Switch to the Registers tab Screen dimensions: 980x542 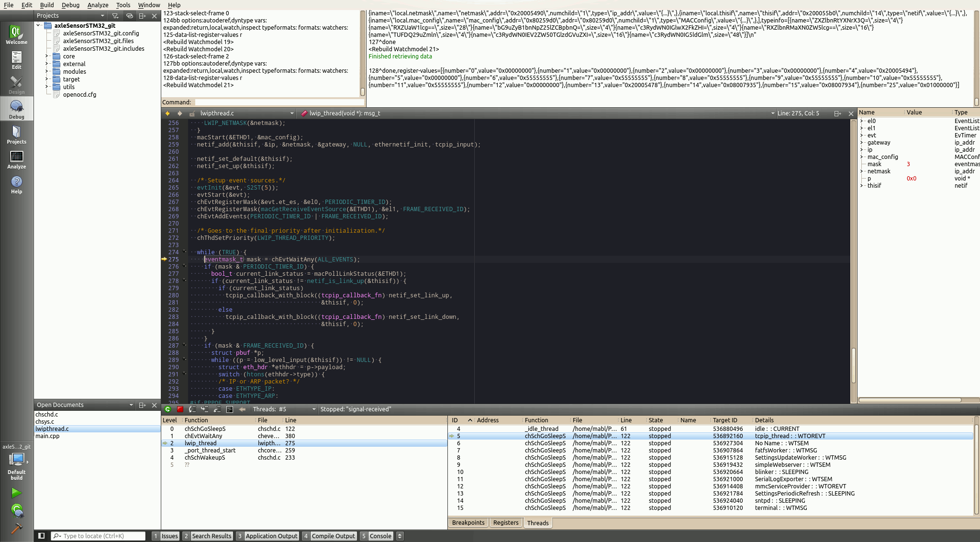pyautogui.click(x=505, y=523)
